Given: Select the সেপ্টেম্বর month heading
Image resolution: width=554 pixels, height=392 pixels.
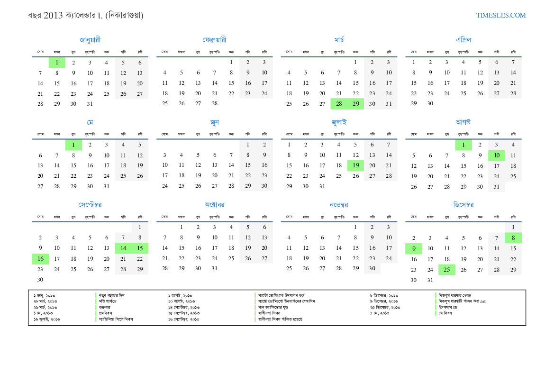Looking at the screenshot, I should pos(90,205).
